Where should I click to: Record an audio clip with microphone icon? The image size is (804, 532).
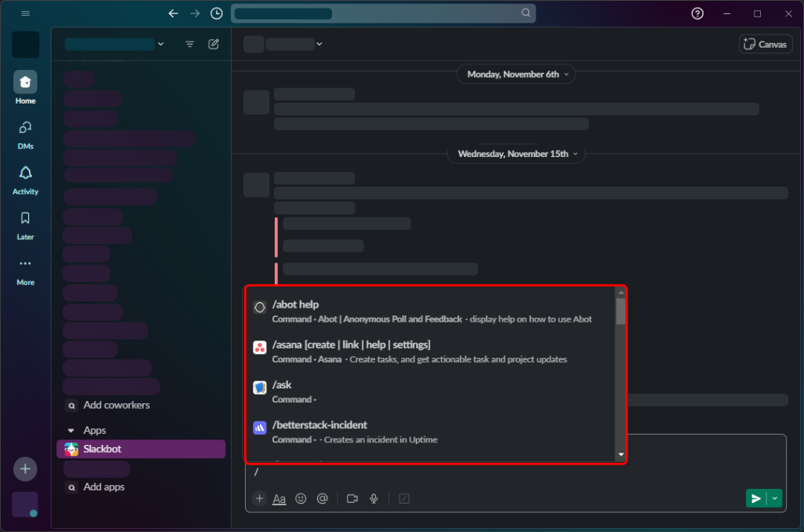click(x=375, y=498)
